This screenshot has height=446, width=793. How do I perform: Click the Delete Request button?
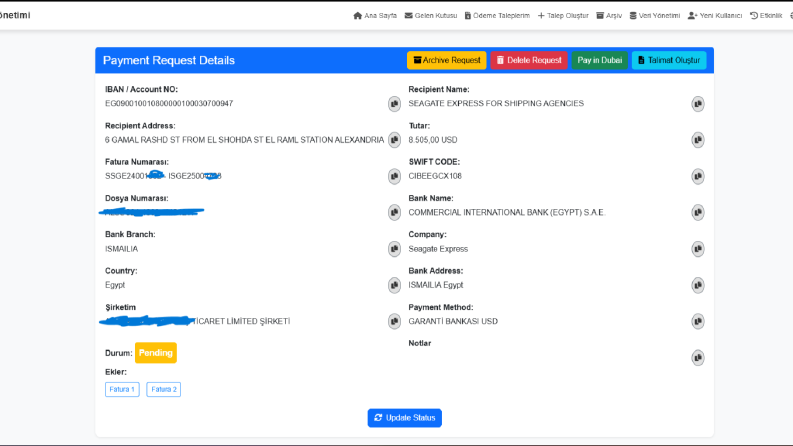click(529, 60)
